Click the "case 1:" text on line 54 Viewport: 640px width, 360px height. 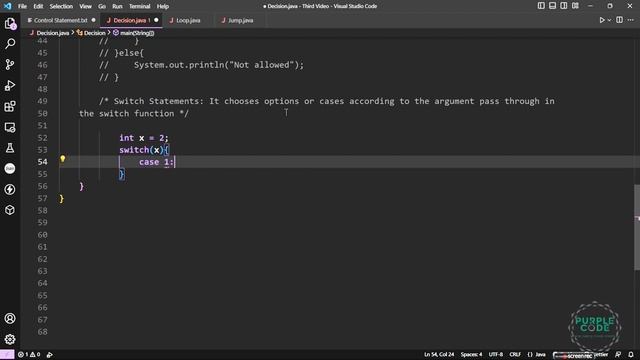156,162
